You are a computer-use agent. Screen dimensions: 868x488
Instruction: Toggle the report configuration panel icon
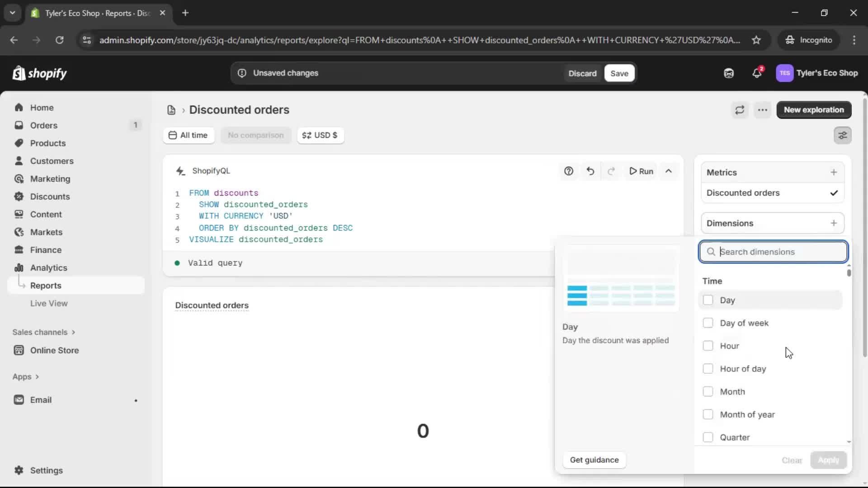(843, 135)
